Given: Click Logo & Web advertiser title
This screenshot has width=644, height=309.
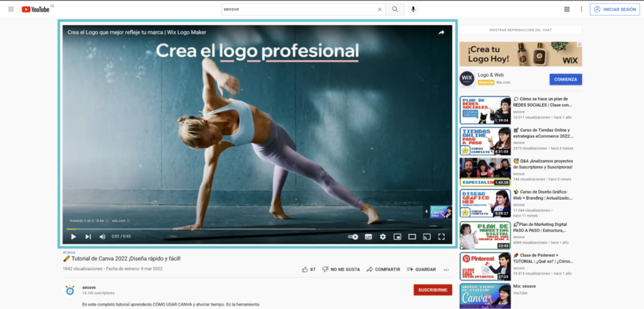Looking at the screenshot, I should point(491,75).
